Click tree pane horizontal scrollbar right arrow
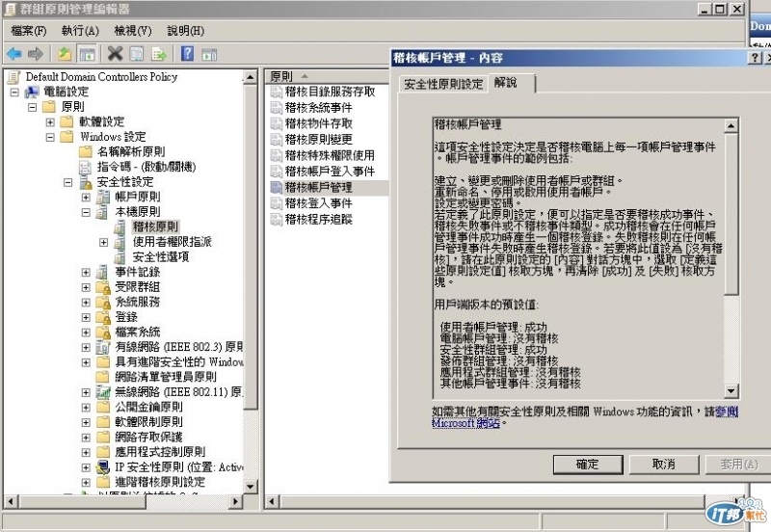The height and width of the screenshot is (532, 771). (236, 501)
